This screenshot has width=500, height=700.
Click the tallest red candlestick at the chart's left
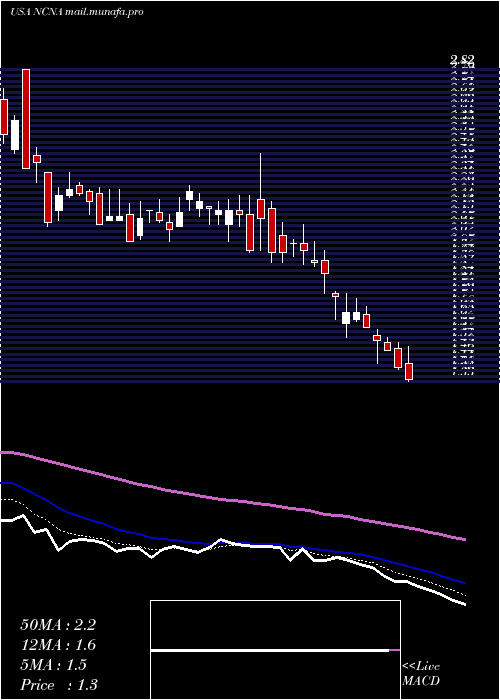26,119
